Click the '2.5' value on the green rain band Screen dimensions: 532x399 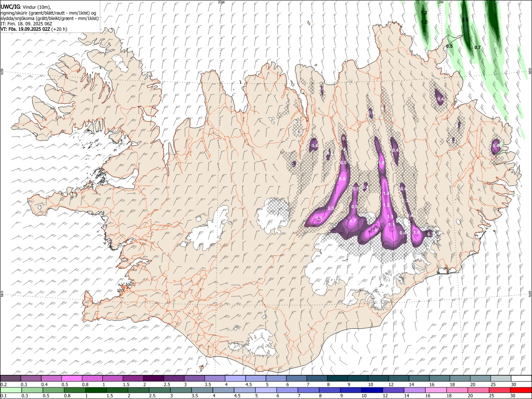tap(465, 20)
